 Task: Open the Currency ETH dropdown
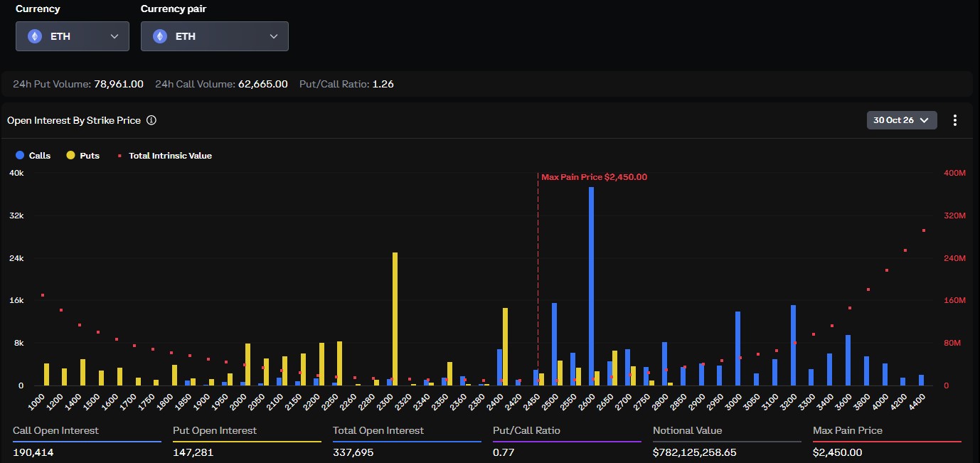click(x=73, y=36)
